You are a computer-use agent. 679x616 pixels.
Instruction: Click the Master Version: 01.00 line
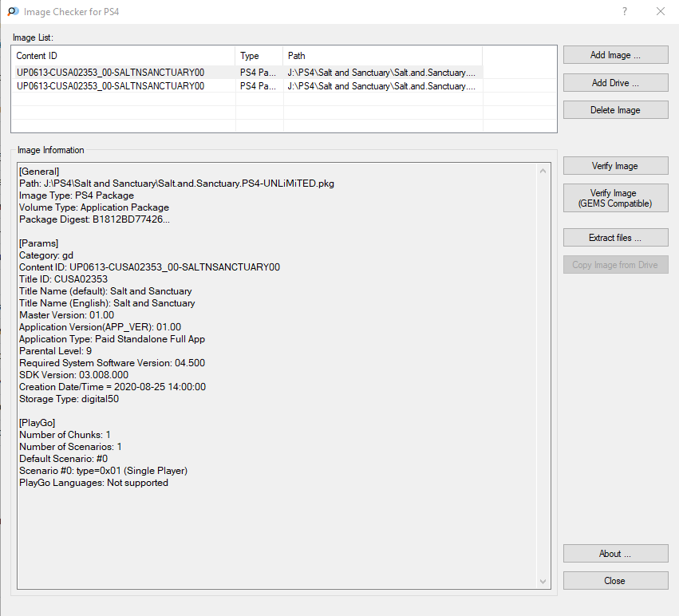[x=67, y=315]
